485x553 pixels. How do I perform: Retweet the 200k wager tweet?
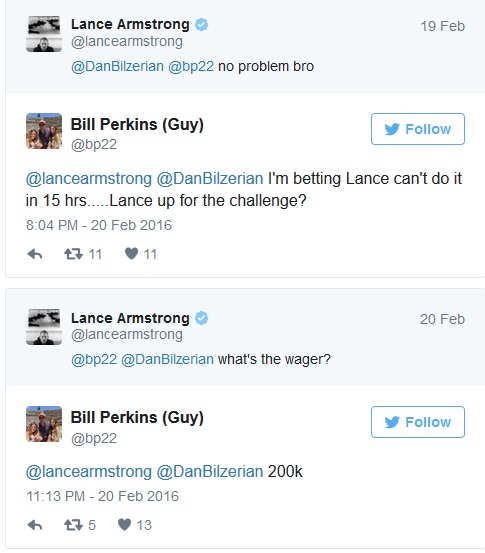(x=73, y=525)
